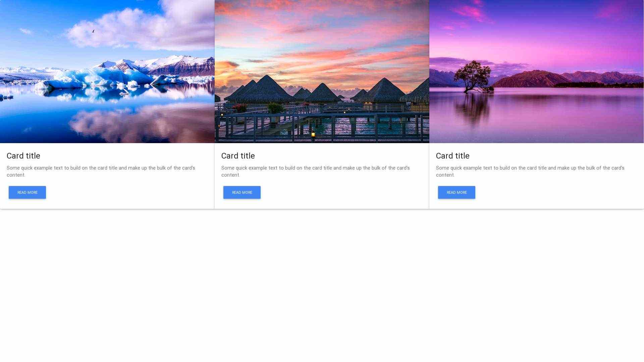Select the description text in the glacier card
Viewport: 644px width, 362px height.
(x=101, y=171)
